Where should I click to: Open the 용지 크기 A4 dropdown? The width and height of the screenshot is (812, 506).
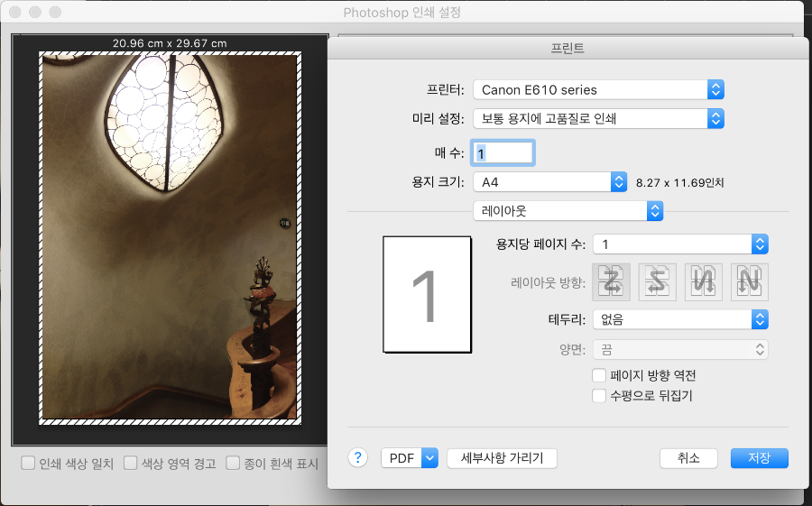550,182
